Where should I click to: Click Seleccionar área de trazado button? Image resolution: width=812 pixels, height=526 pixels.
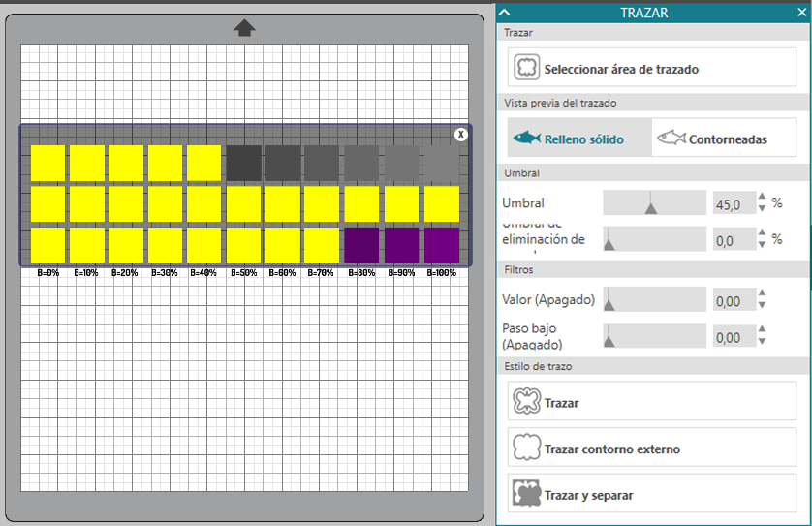651,67
